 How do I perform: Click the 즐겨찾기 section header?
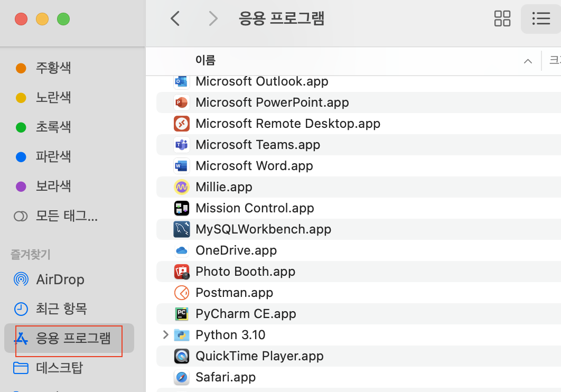(x=31, y=254)
